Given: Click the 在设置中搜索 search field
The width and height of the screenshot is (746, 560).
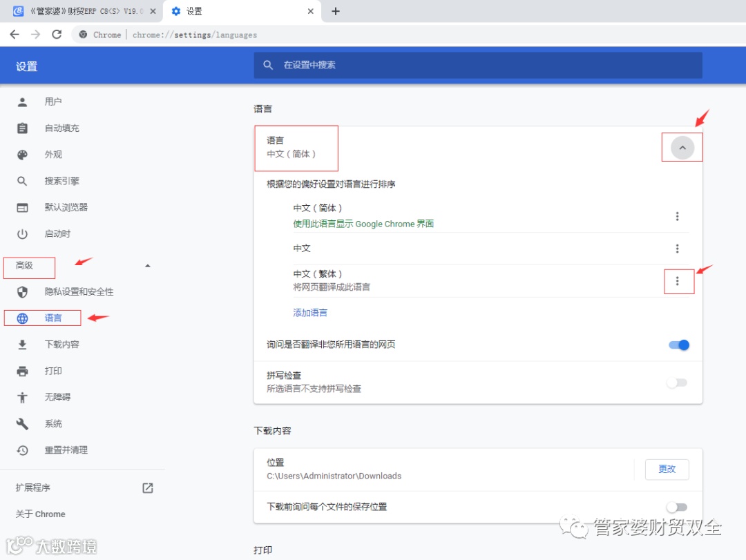Looking at the screenshot, I should (478, 65).
